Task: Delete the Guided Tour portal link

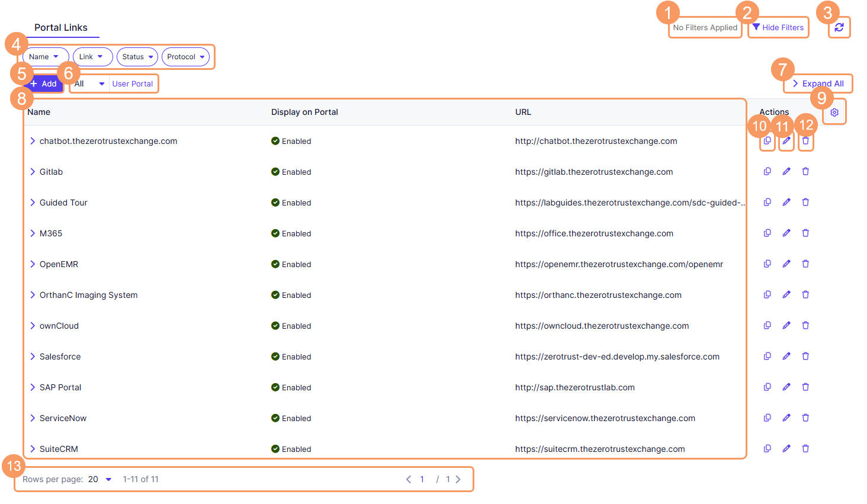Action: point(805,203)
